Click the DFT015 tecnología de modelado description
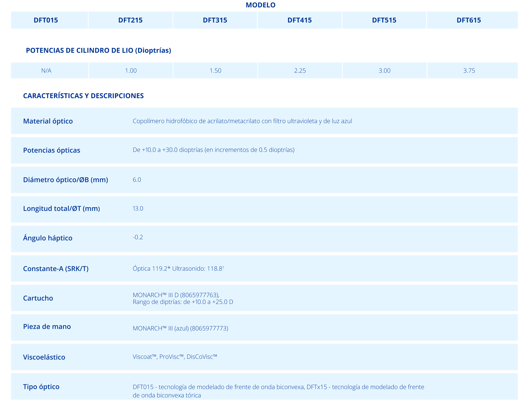This screenshot has width=532, height=404. click(278, 387)
